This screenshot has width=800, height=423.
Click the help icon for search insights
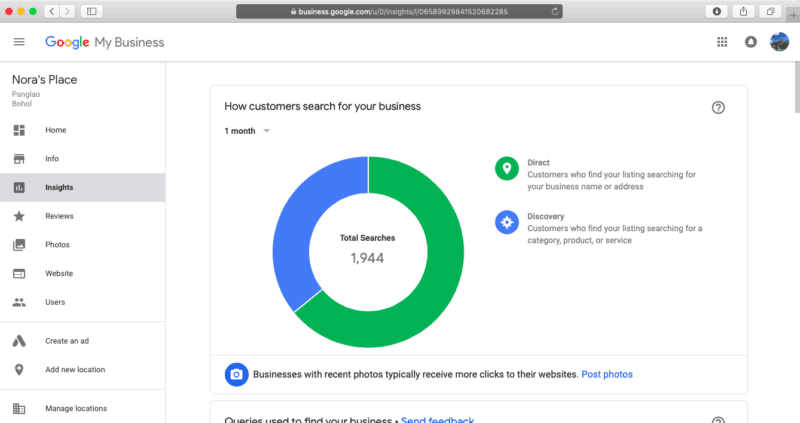pyautogui.click(x=718, y=107)
